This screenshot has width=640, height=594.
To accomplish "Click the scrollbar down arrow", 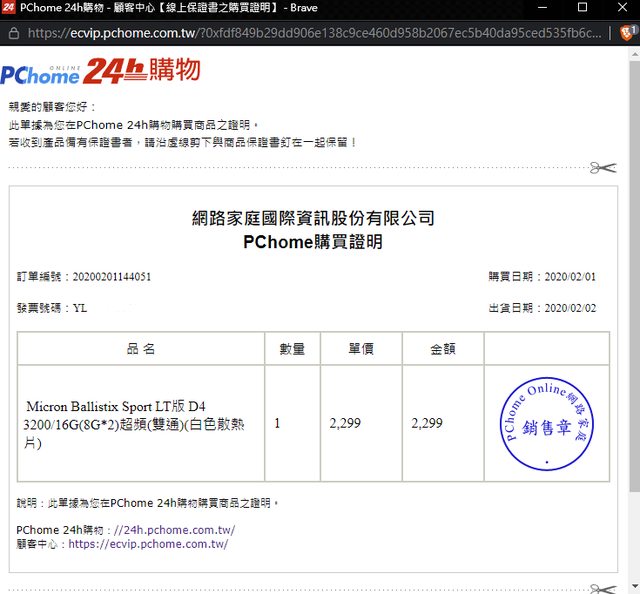I will [x=633, y=586].
